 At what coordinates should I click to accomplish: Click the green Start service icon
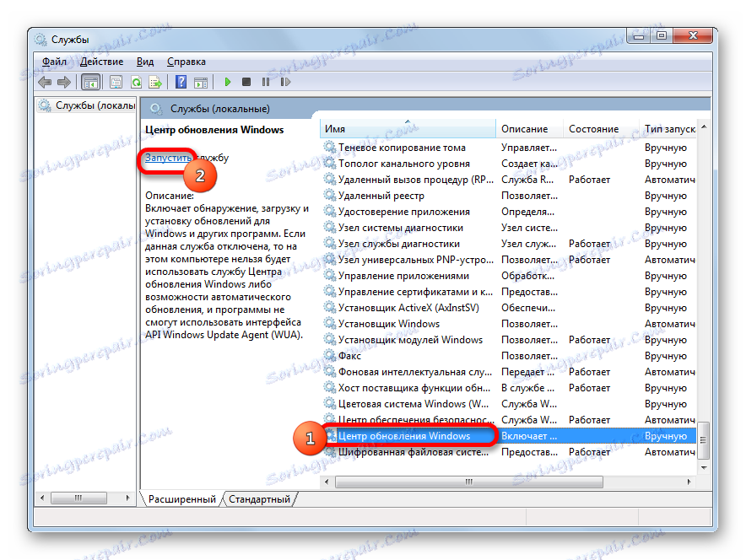(227, 83)
